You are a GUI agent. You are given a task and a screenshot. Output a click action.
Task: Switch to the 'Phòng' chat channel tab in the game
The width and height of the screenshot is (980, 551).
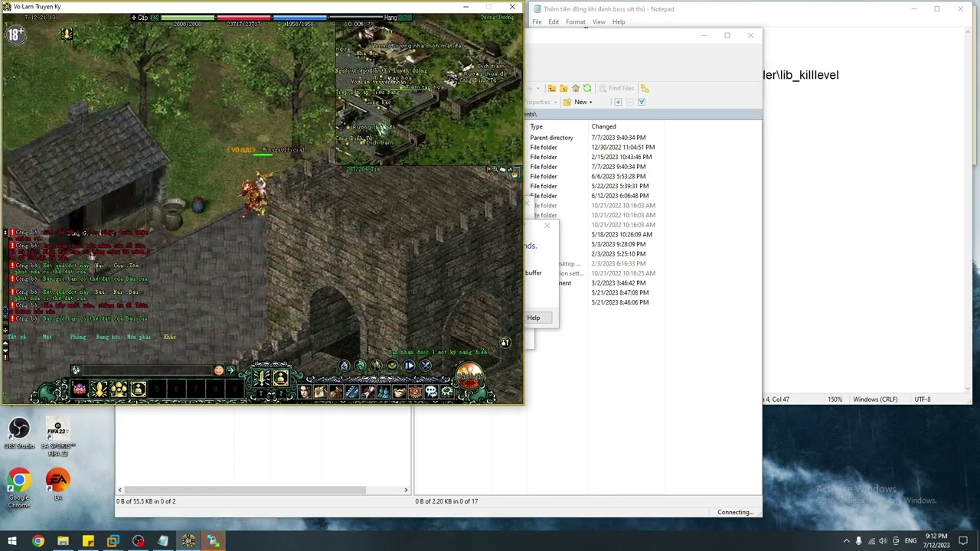pyautogui.click(x=77, y=337)
